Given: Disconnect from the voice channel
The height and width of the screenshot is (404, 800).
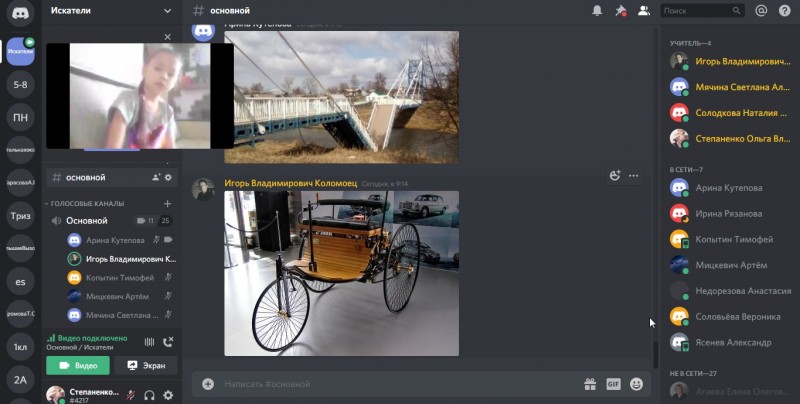Looking at the screenshot, I should (168, 342).
